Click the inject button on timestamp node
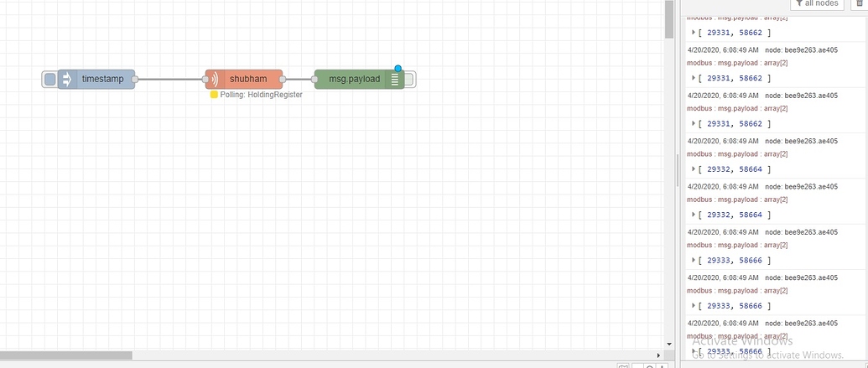The height and width of the screenshot is (368, 868). coord(49,79)
